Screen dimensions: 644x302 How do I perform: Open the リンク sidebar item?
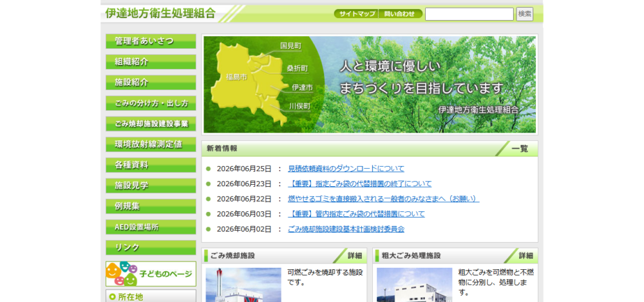click(x=151, y=247)
